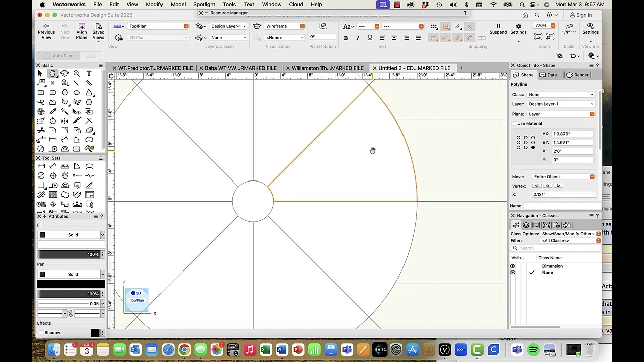Click the Suspend snapping icon
The image size is (644, 362).
pyautogui.click(x=498, y=26)
